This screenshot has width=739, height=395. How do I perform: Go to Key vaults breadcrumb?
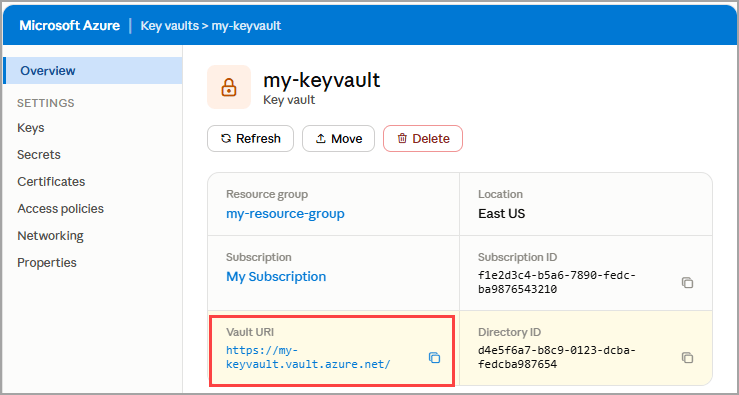click(169, 25)
